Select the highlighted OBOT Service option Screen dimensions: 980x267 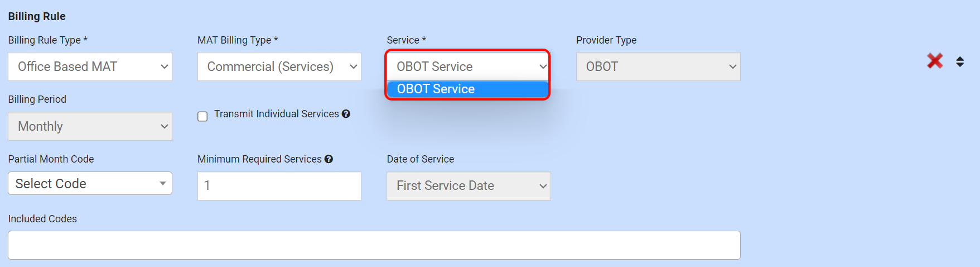468,89
